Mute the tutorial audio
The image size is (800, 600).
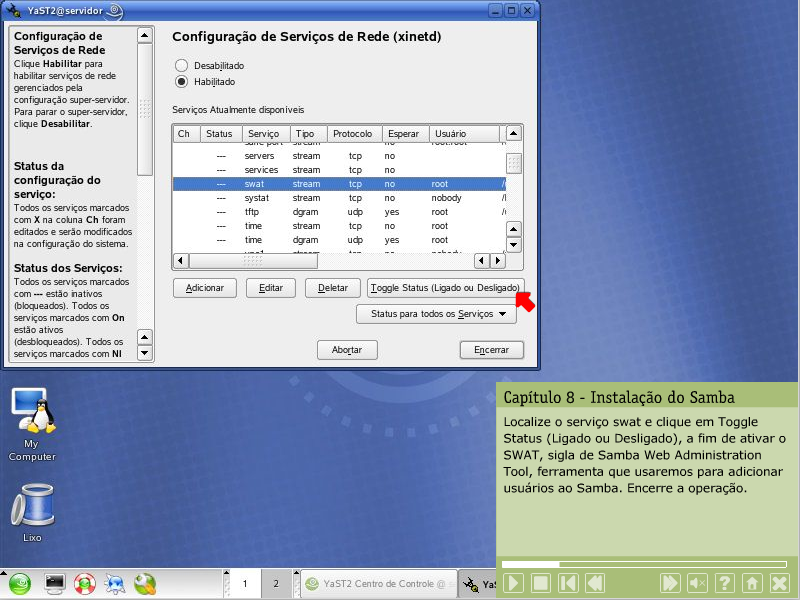[697, 583]
